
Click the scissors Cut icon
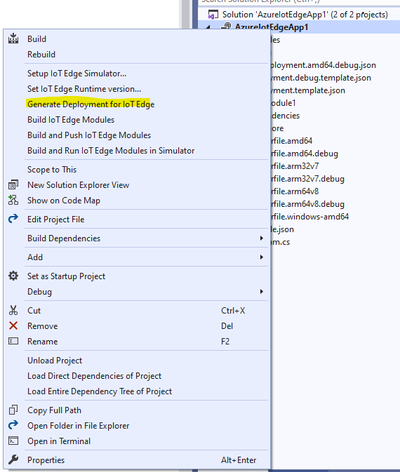pyautogui.click(x=13, y=310)
